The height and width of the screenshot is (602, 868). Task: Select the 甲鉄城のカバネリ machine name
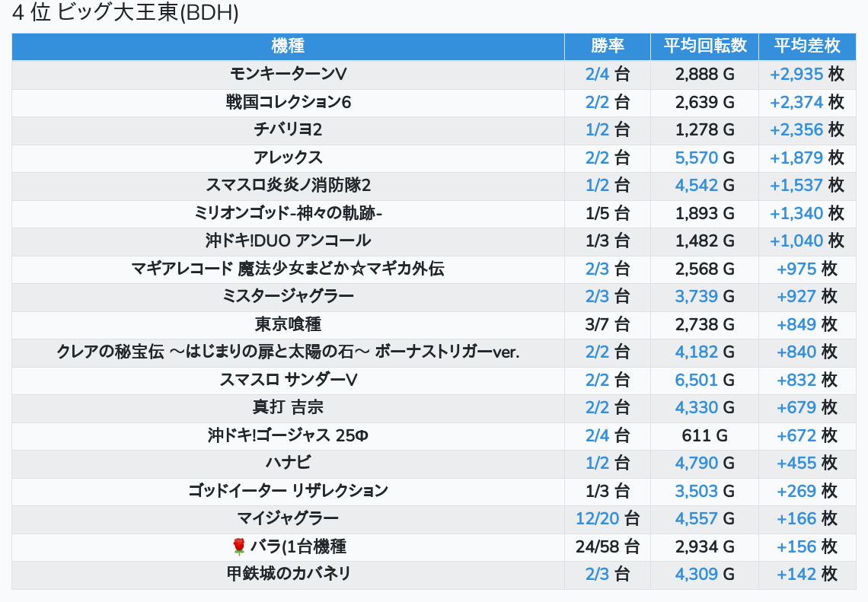coord(288,575)
